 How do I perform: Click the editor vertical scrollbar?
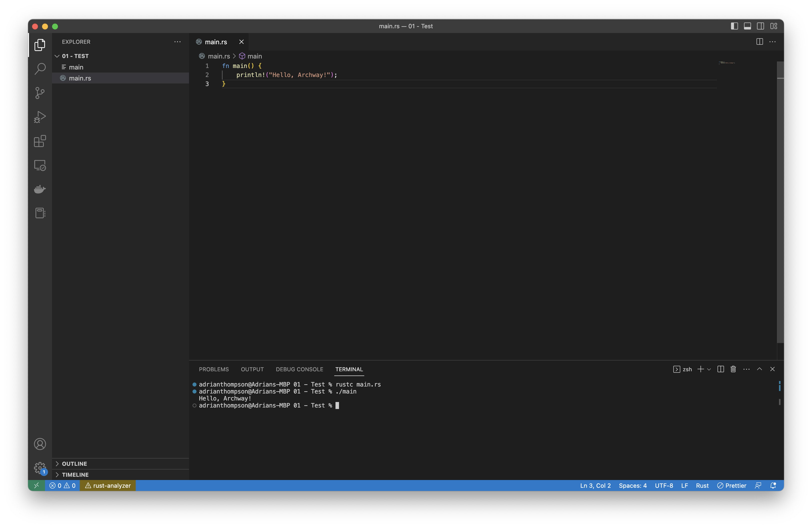tap(780, 205)
